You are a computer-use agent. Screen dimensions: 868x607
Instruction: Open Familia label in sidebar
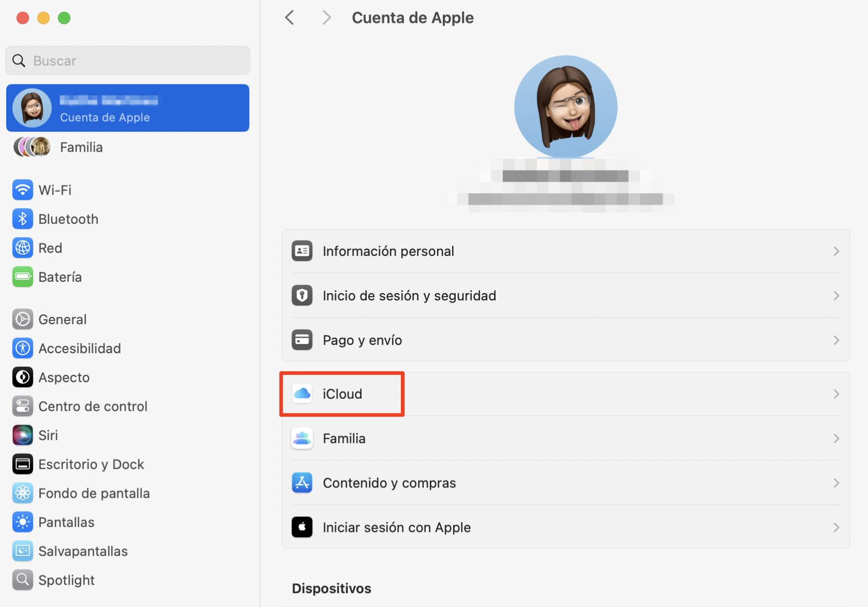pos(81,148)
